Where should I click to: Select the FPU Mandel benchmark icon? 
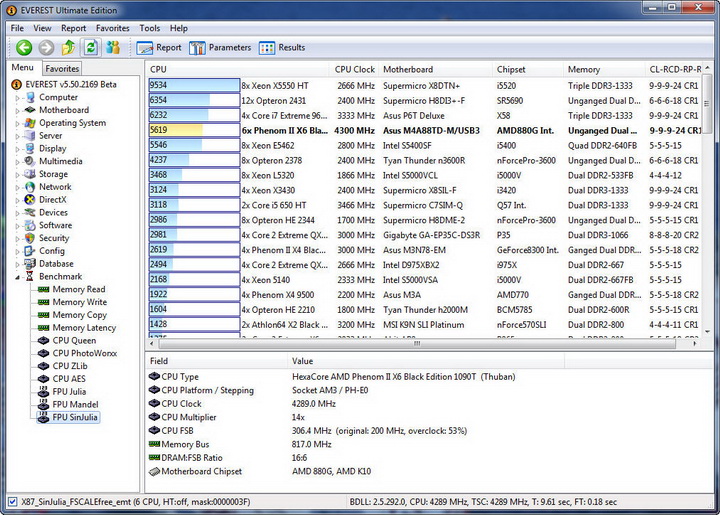[x=44, y=404]
